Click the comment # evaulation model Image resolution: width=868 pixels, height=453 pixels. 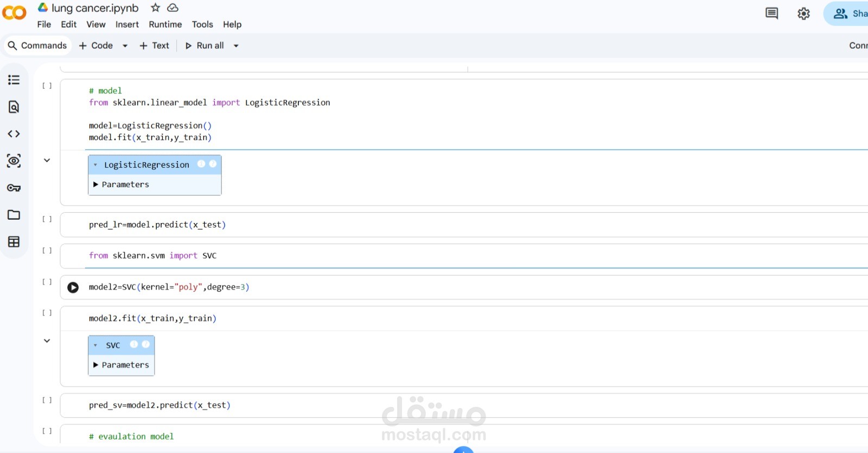point(131,437)
